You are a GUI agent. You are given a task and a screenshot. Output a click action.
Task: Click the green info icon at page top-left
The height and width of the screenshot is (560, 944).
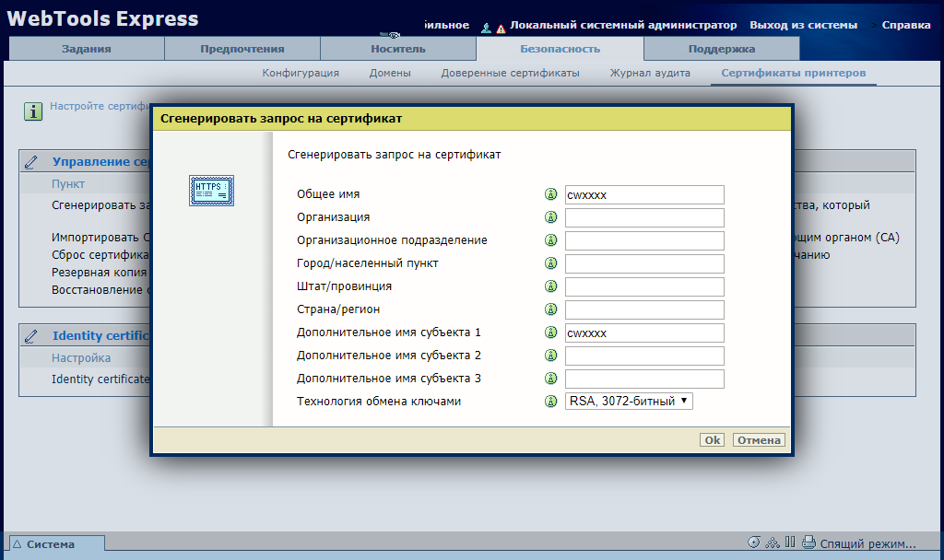tap(34, 111)
